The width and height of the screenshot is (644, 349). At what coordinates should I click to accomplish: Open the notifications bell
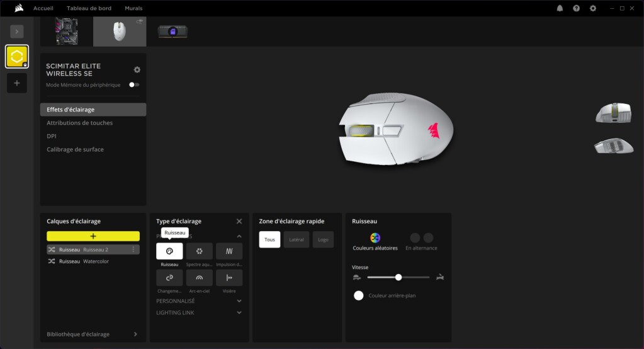point(560,8)
